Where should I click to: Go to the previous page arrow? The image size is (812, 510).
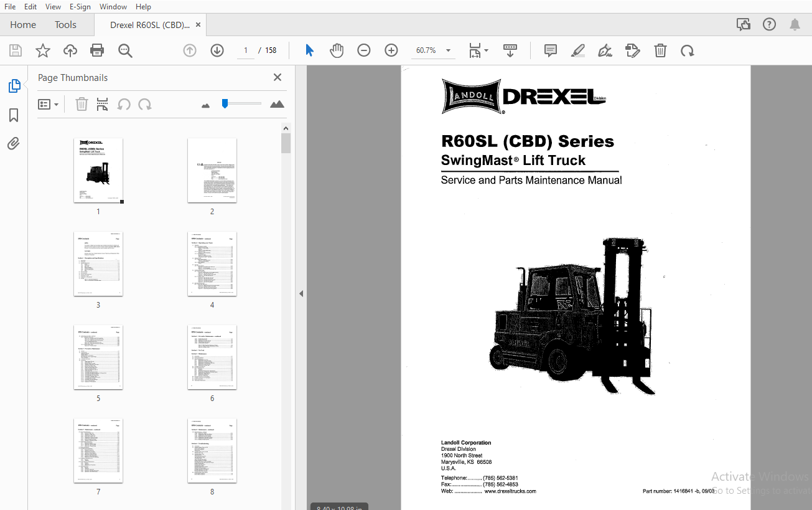click(190, 50)
